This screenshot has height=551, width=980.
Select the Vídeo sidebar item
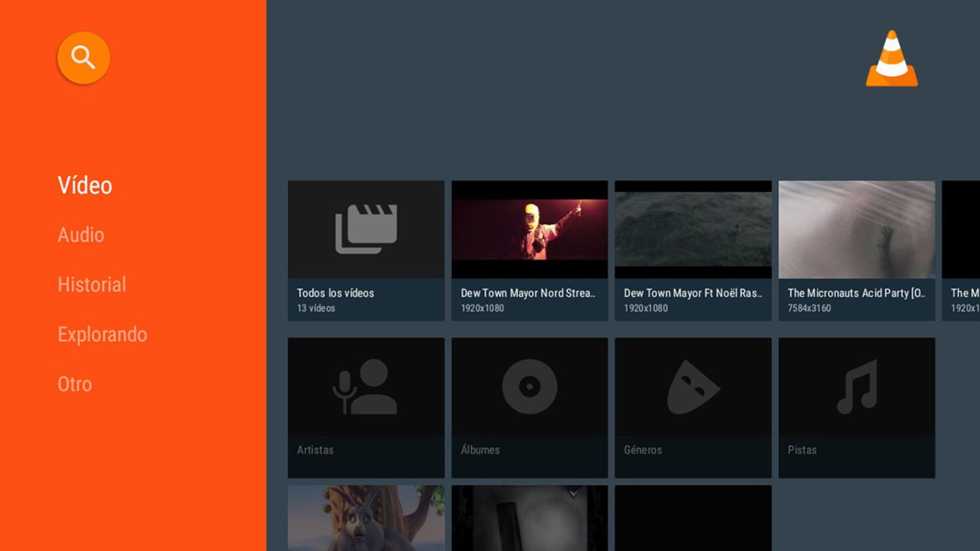(84, 184)
